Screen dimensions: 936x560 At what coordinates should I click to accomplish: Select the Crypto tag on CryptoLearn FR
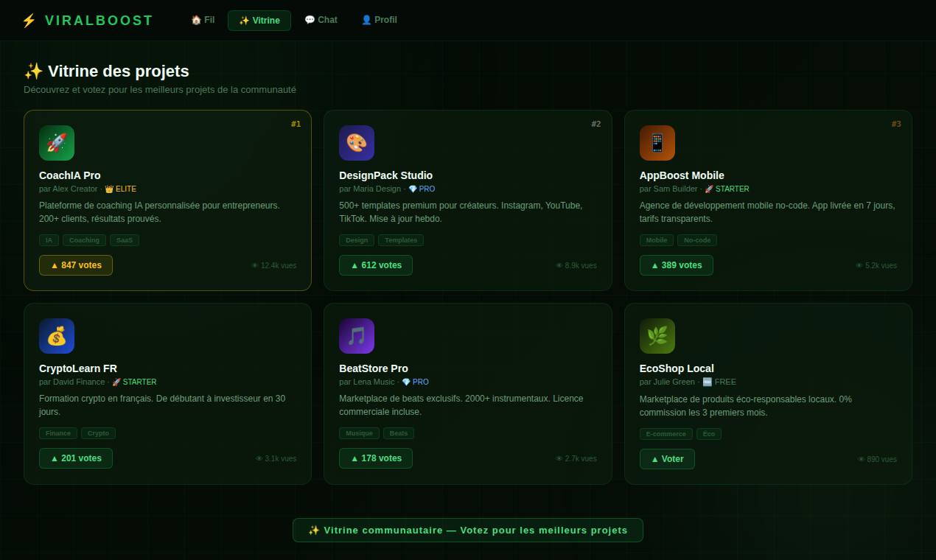click(98, 433)
